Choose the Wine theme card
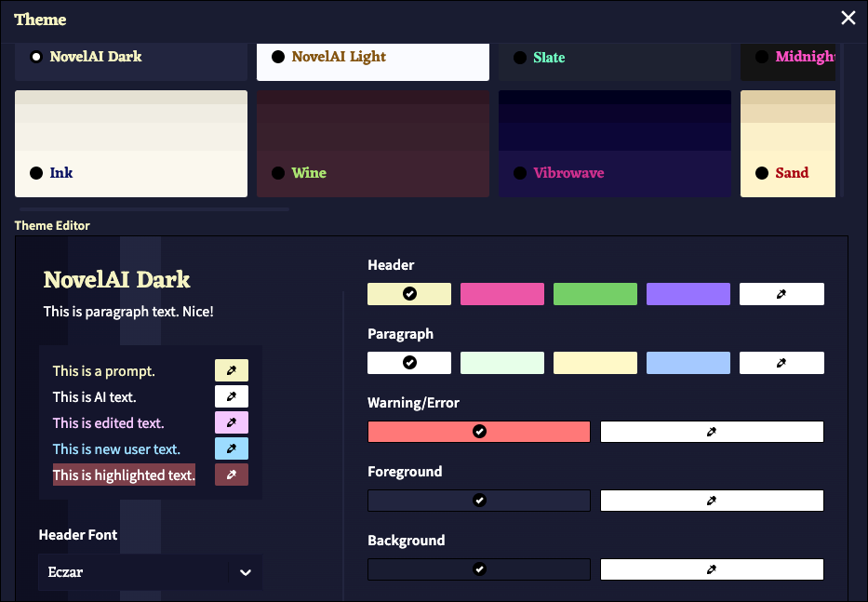 (x=373, y=144)
